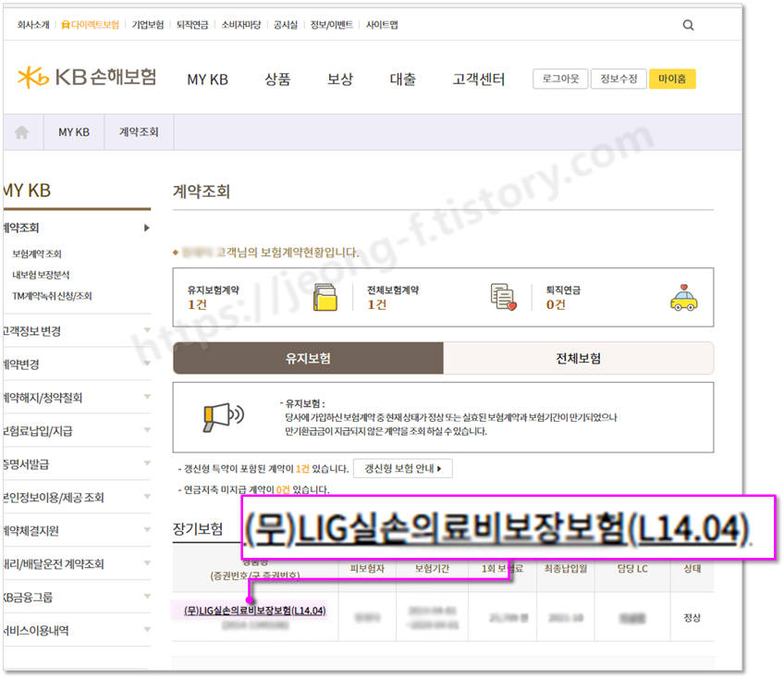The image size is (784, 679).
Task: Open the (무)LIG실손의료비보장보험(L14.04) contract link
Action: pos(254,611)
